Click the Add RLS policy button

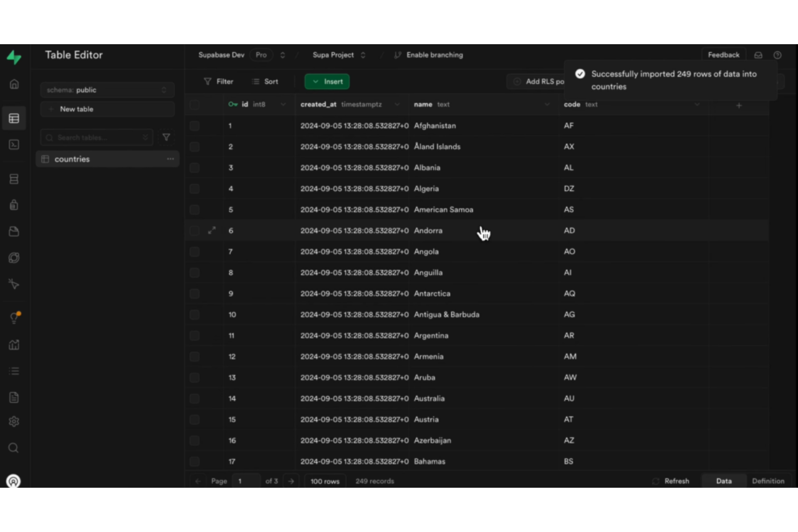click(535, 81)
